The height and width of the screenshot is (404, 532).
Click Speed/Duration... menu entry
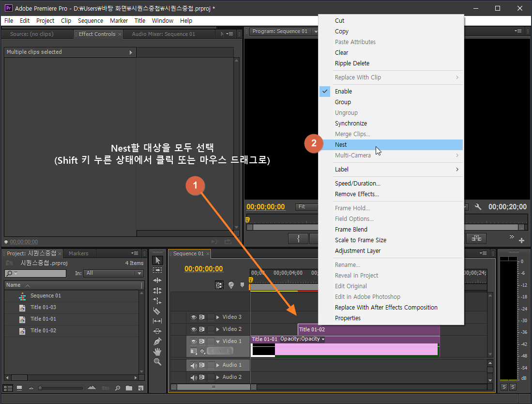click(x=391, y=184)
